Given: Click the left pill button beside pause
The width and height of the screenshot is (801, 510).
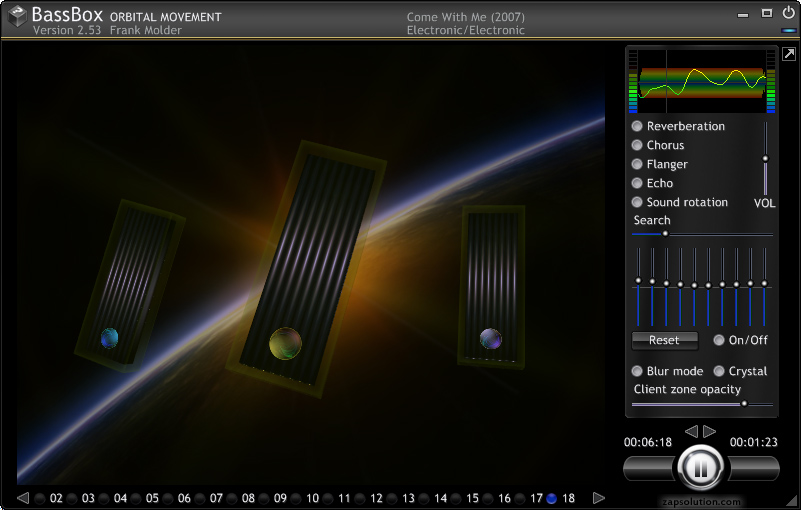Looking at the screenshot, I should click(650, 469).
